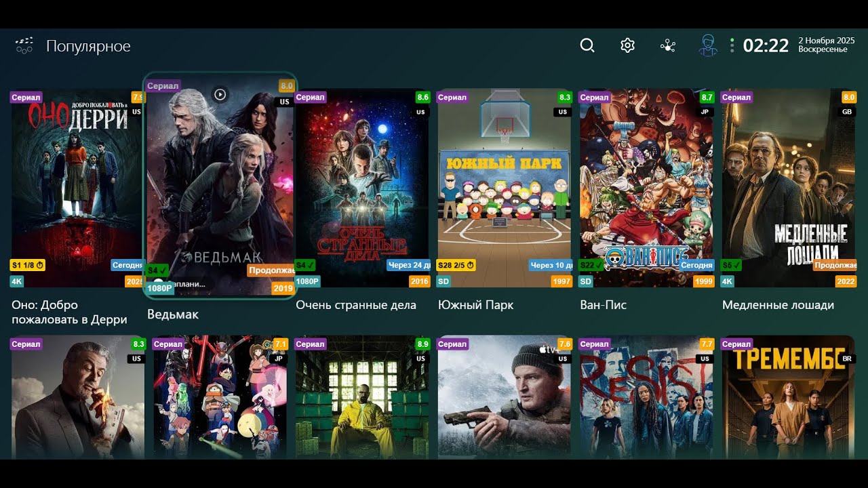The width and height of the screenshot is (868, 488).
Task: Click the 1080P badge on Очень странные дела
Action: click(x=309, y=281)
